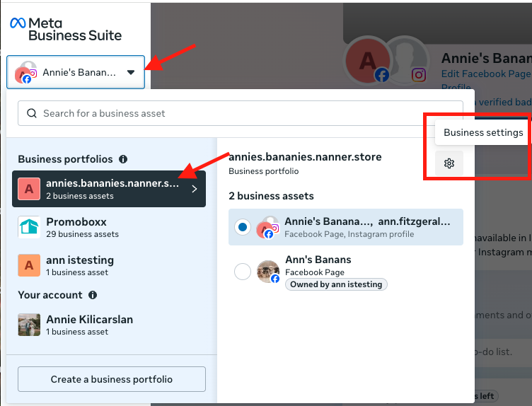
Task: Click the Business settings tooltip label
Action: pyautogui.click(x=483, y=132)
